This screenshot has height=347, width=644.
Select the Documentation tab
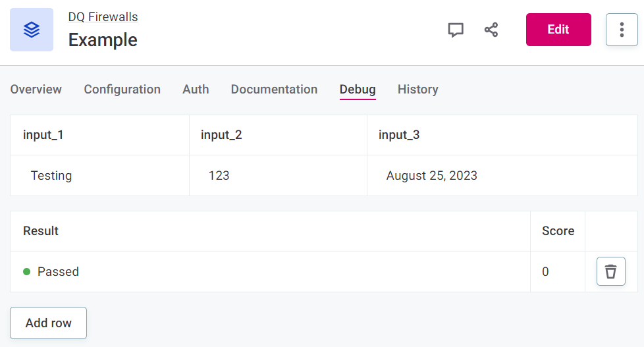pos(274,90)
